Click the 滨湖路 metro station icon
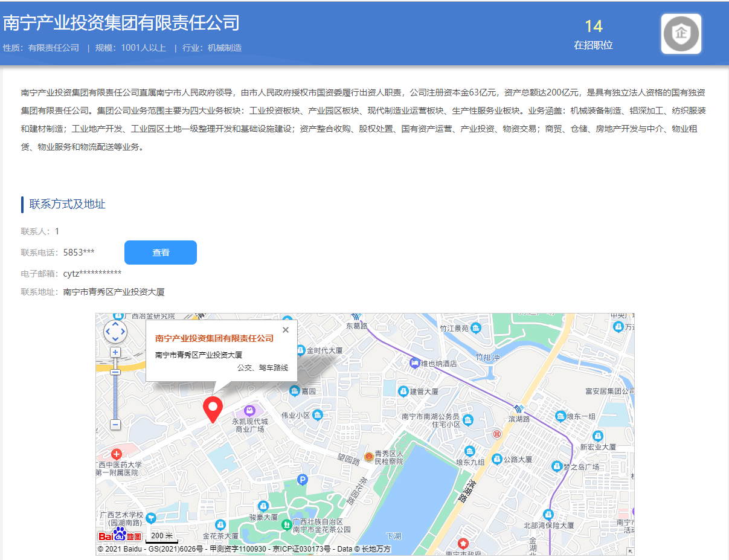 click(x=519, y=408)
